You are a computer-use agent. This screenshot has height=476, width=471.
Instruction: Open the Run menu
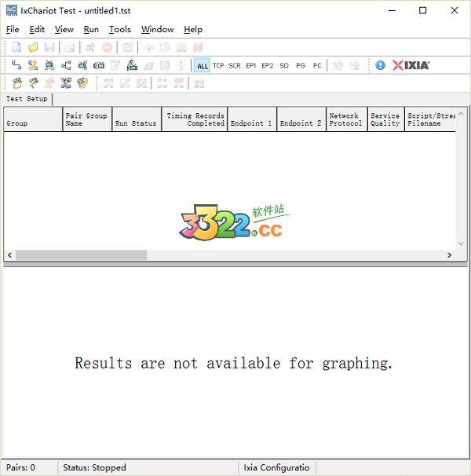[x=91, y=29]
